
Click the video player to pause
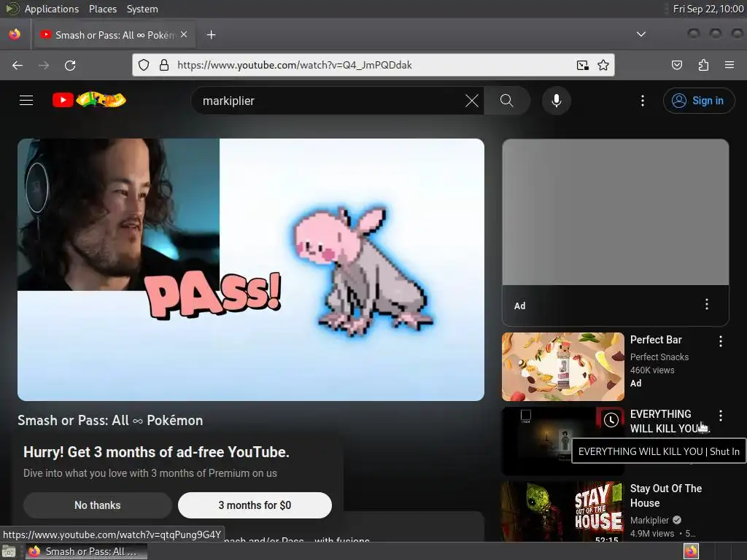[x=251, y=270]
